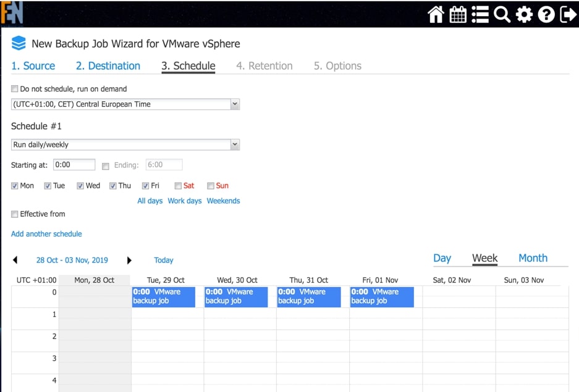Image resolution: width=579 pixels, height=392 pixels.
Task: Switch calendar to Month view
Action: point(533,258)
